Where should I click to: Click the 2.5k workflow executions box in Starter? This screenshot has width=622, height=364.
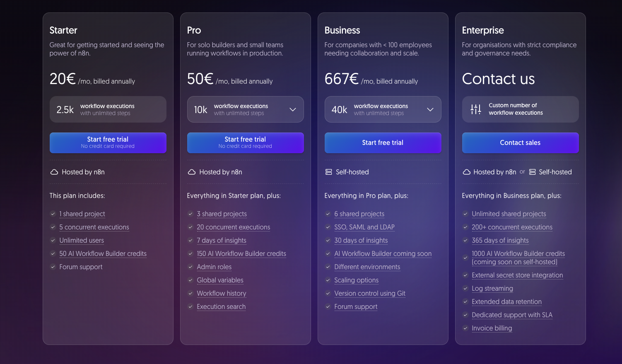point(108,109)
